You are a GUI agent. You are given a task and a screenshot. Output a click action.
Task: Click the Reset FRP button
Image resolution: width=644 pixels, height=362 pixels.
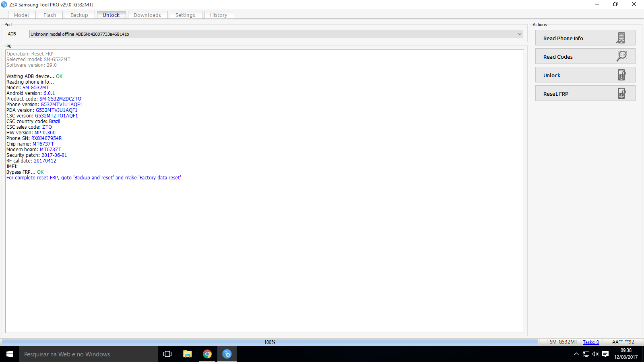585,93
